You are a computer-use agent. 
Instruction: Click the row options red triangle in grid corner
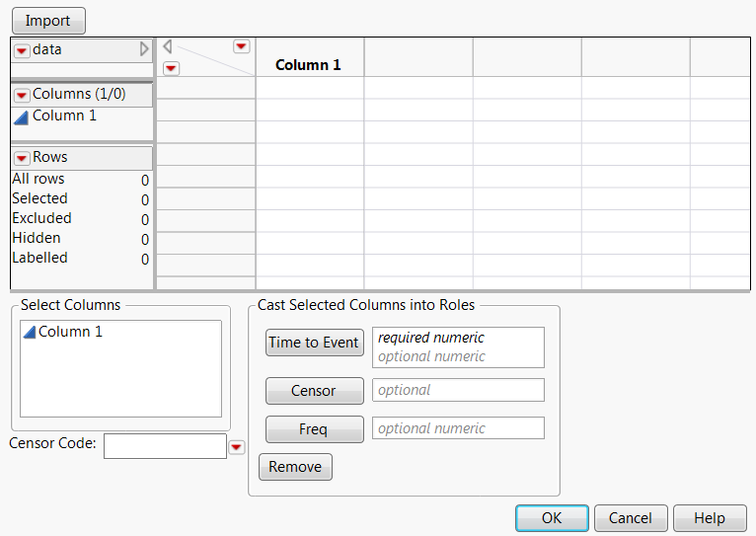coord(171,68)
